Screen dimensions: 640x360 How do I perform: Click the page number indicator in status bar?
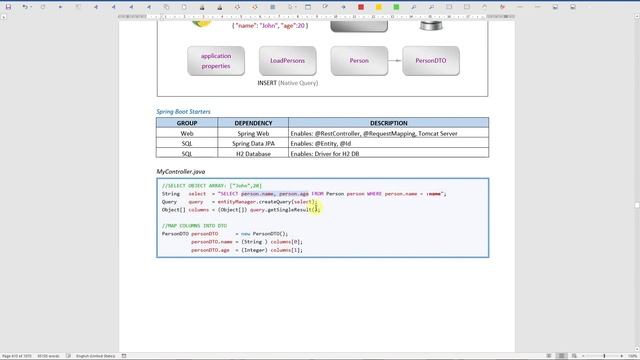coord(17,356)
